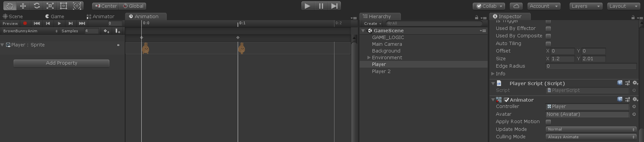
Task: Select second bunny sprite keyframe thumbnail
Action: pyautogui.click(x=242, y=48)
